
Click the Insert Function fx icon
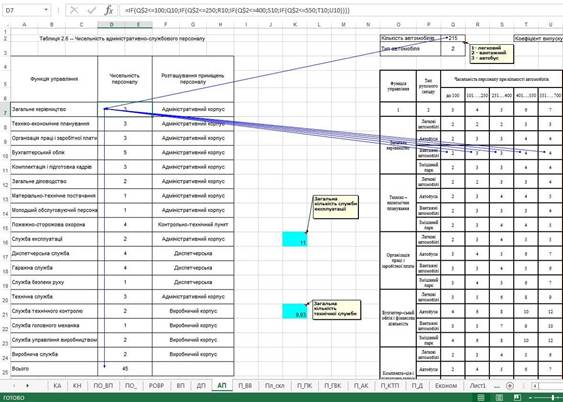click(109, 10)
